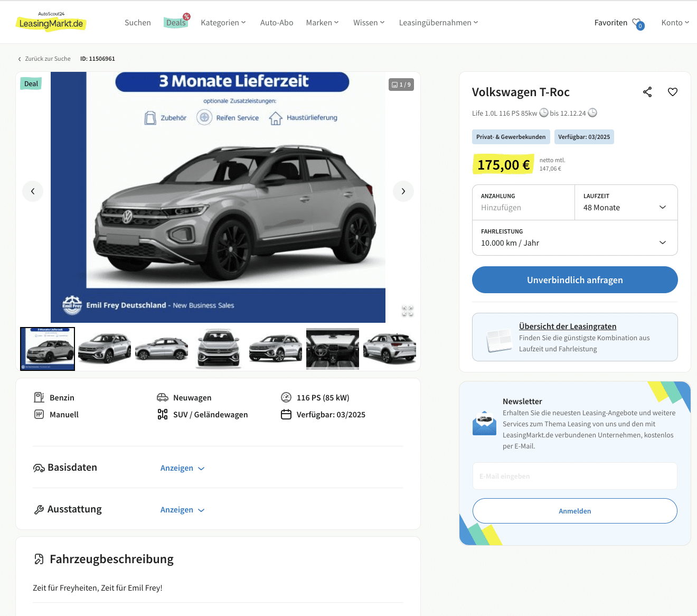This screenshot has height=616, width=697.
Task: Add T-Roc to favorites via heart icon
Action: point(673,92)
